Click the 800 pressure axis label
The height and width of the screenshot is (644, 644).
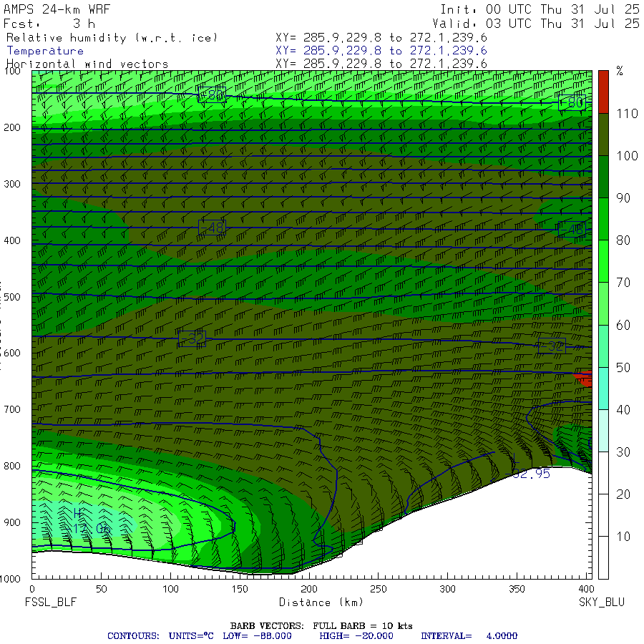click(12, 466)
